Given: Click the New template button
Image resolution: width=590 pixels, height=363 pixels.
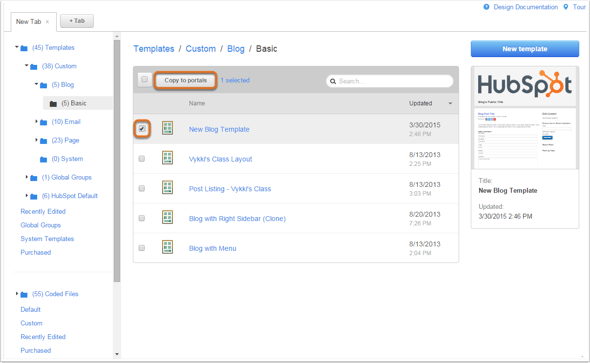Looking at the screenshot, I should tap(525, 49).
